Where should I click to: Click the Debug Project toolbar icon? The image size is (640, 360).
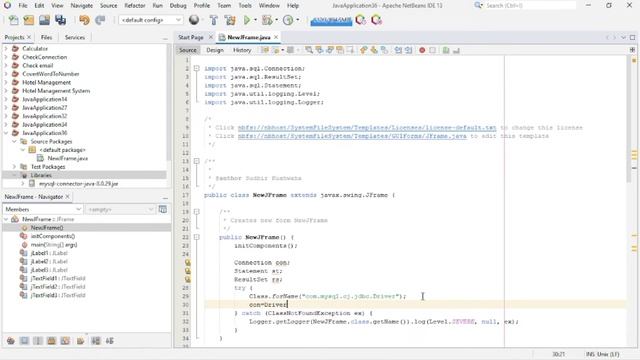pyautogui.click(x=267, y=20)
